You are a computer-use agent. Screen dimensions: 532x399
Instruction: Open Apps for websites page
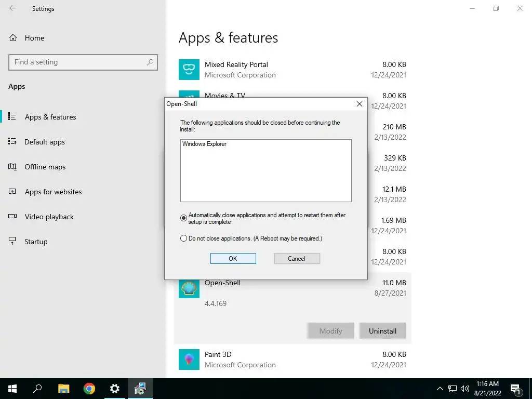[54, 192]
